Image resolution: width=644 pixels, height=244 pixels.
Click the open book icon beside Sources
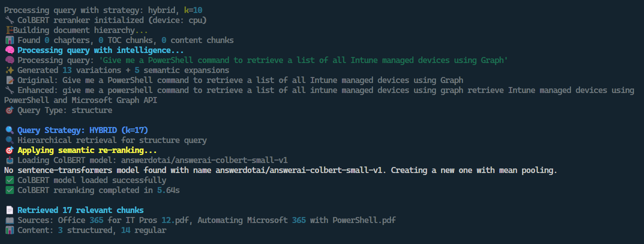point(8,220)
